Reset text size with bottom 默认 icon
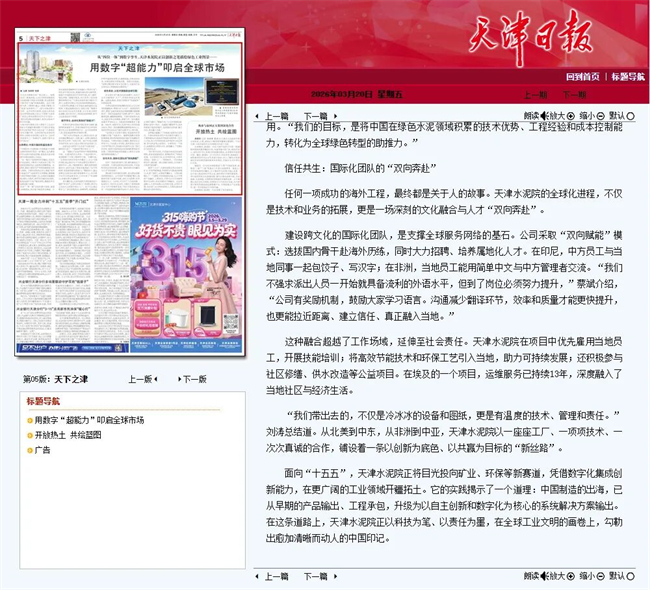Image resolution: width=650 pixels, height=590 pixels. click(x=630, y=576)
